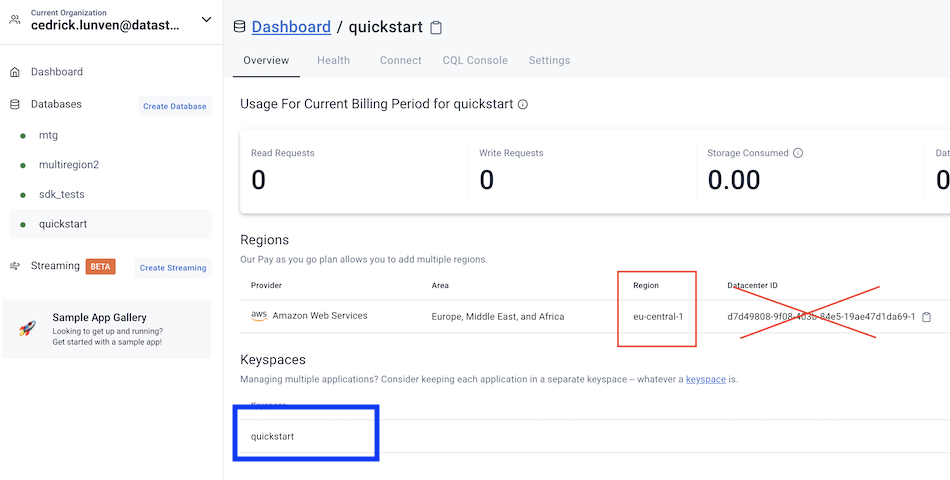Click the Create Database button
The width and height of the screenshot is (950, 480).
coord(174,106)
